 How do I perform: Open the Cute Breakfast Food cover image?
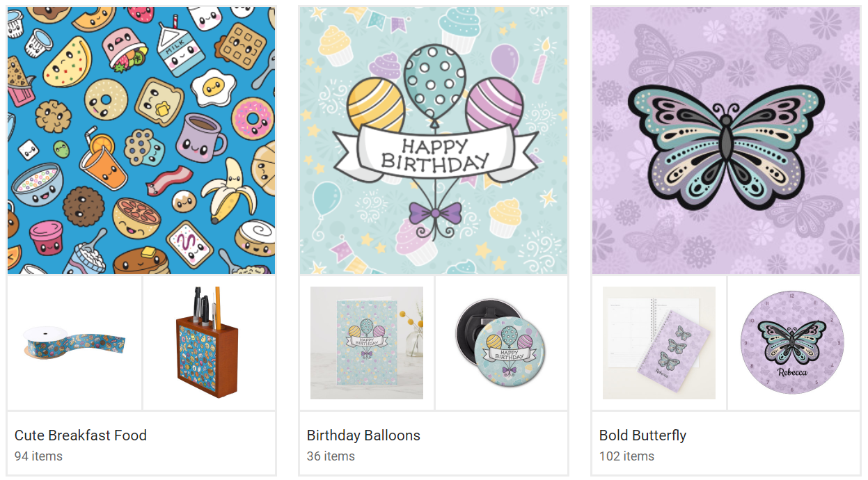tap(141, 141)
